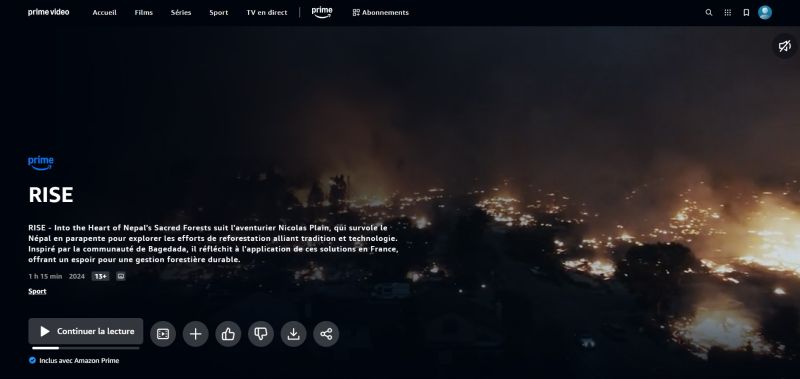Open Abonnements menu
The width and height of the screenshot is (800, 379).
point(381,13)
